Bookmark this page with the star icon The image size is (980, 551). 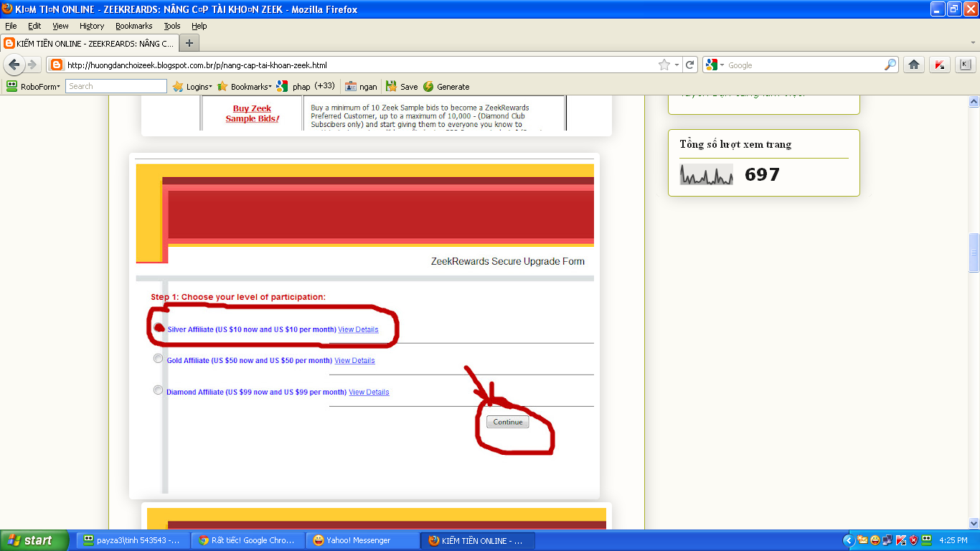click(x=664, y=65)
